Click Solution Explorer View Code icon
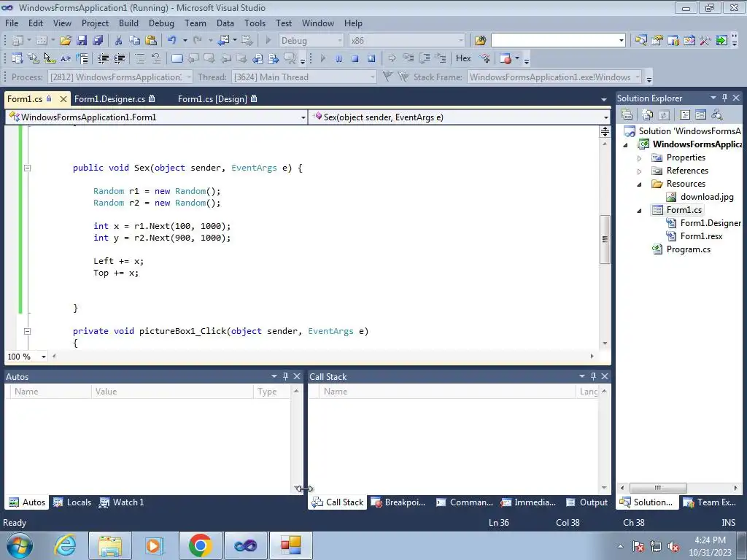This screenshot has width=747, height=560. (684, 114)
